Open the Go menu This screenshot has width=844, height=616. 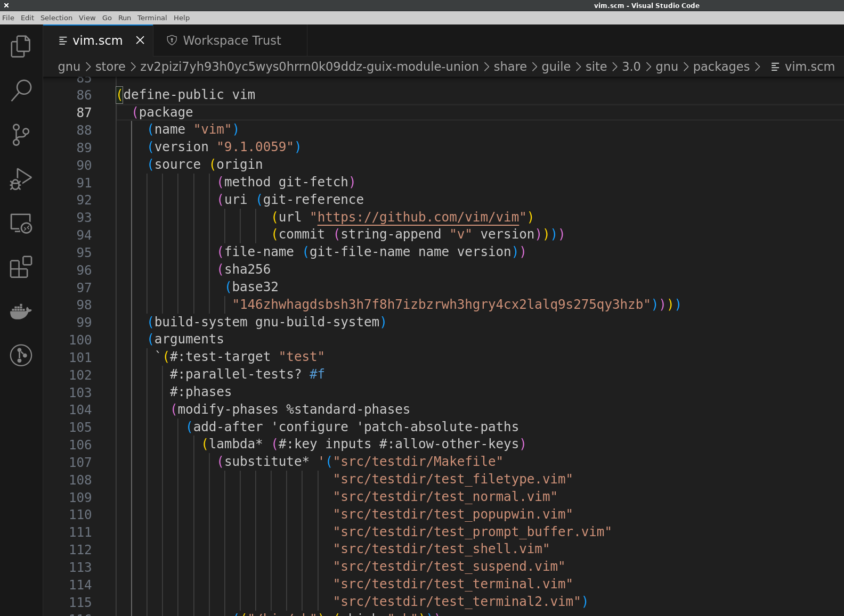[107, 18]
